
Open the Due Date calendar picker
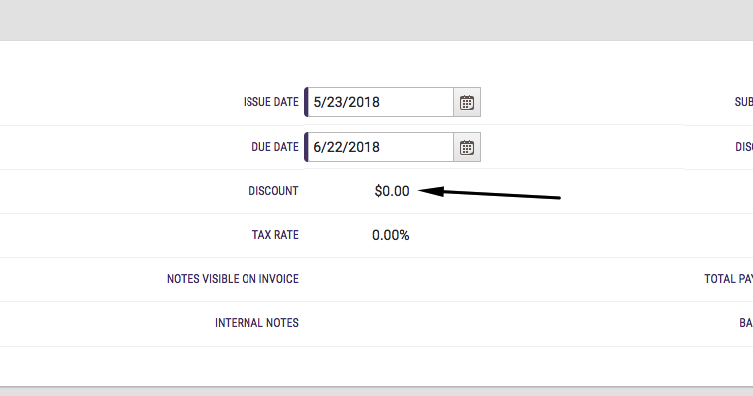click(x=467, y=147)
